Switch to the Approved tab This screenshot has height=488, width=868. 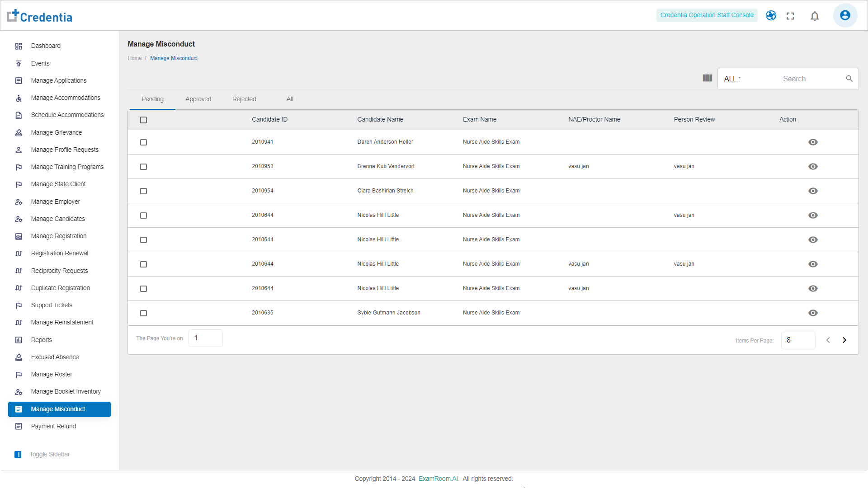tap(198, 99)
